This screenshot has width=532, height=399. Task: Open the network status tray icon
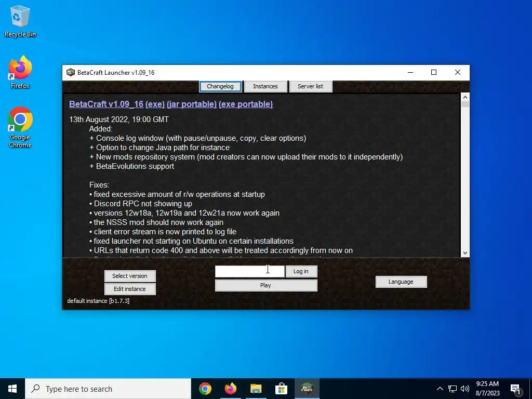[453, 389]
